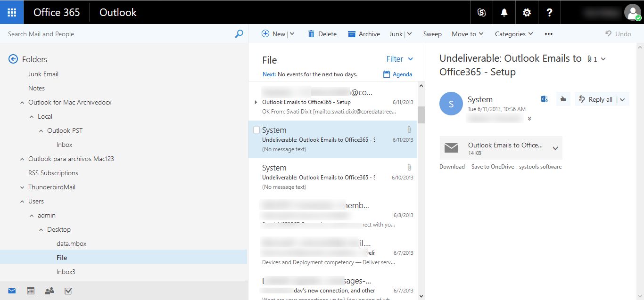Open the account profile picture
Screen dimensions: 644x300
(x=632, y=12)
